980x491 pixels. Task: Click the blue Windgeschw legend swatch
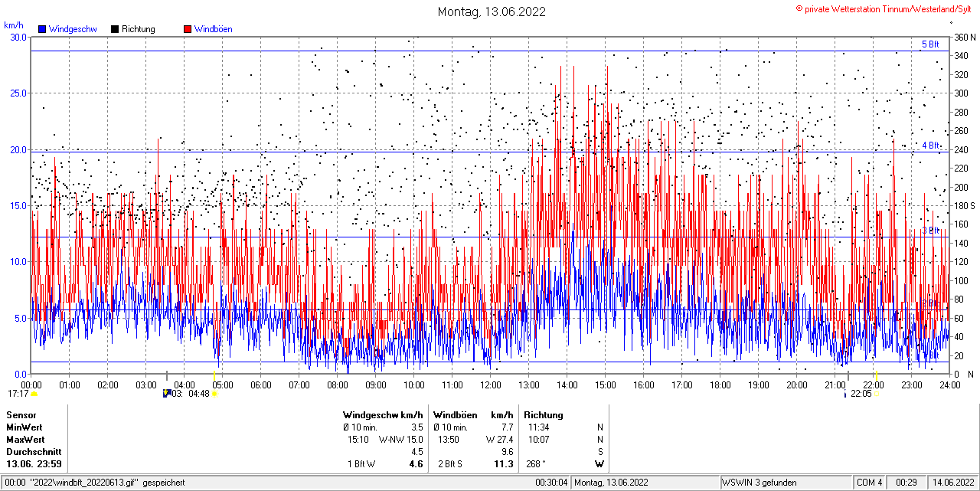[43, 29]
